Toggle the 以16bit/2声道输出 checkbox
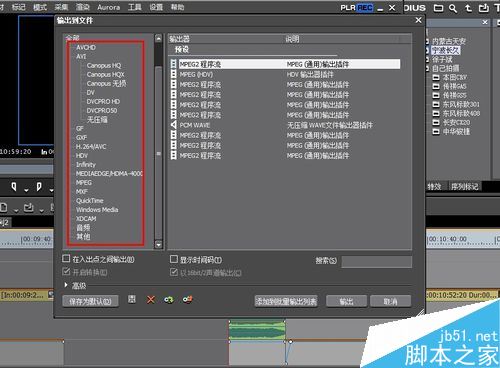 (x=174, y=272)
